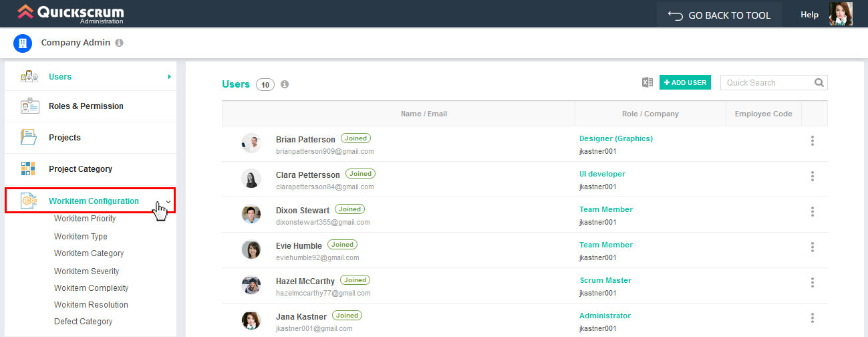Screen dimensions: 868x337
Task: Click the info icon next to Users count
Action: coord(285,84)
